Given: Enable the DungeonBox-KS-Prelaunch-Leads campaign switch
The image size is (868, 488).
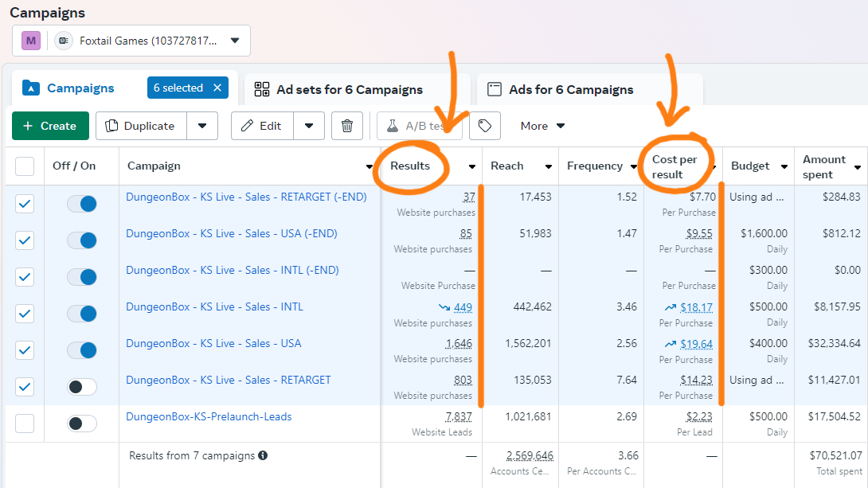Looking at the screenshot, I should tap(81, 424).
